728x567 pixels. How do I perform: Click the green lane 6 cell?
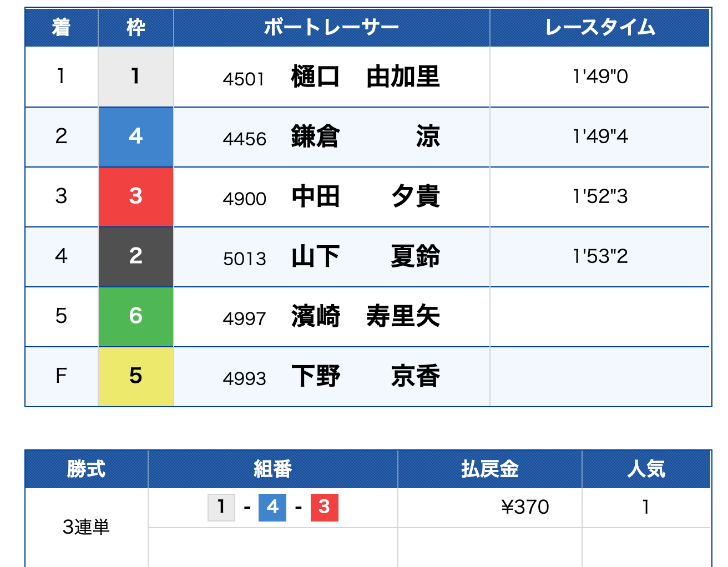tap(136, 316)
